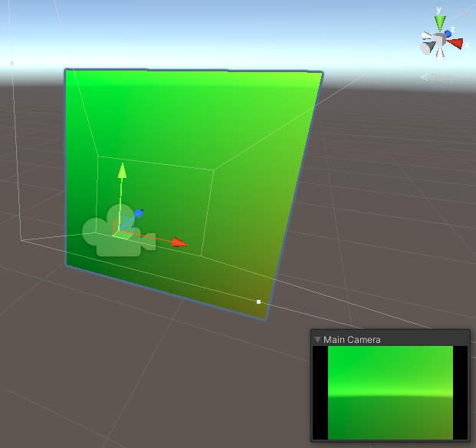
Task: Collapse the Main Camera preview panel
Action: click(x=317, y=340)
